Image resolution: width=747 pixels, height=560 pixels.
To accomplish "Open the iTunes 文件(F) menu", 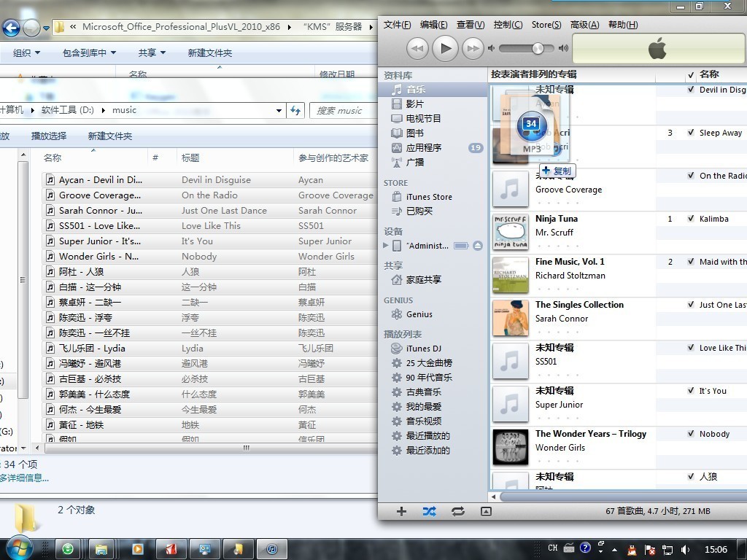I will (x=397, y=25).
